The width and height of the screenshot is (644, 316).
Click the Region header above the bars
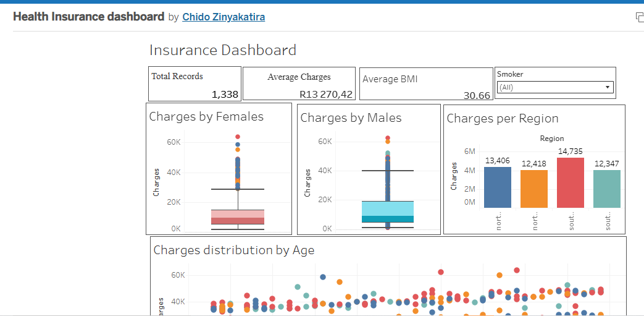point(551,139)
